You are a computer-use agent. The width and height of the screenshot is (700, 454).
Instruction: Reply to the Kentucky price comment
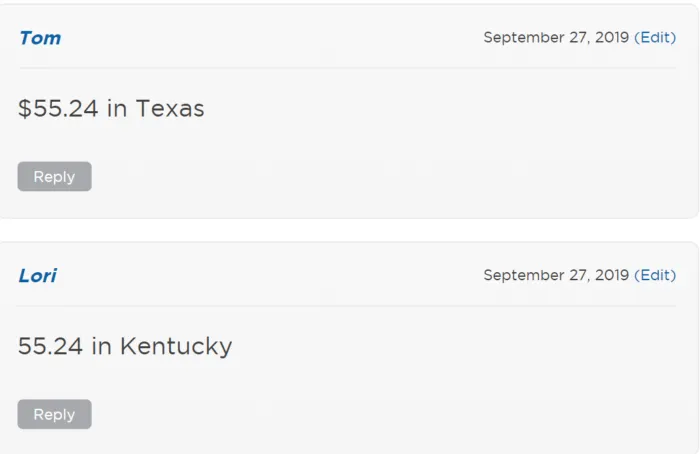(x=54, y=415)
